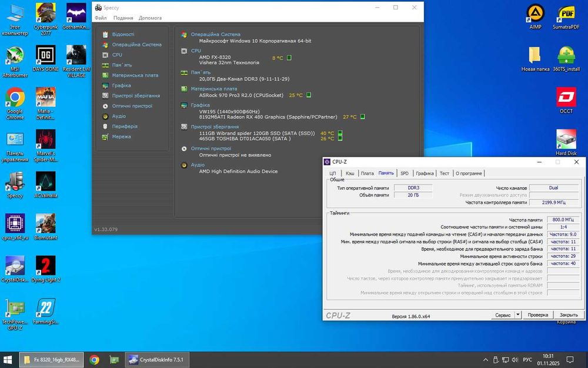588x368 pixels.
Task: Switch to Кэш tab in CPU-Z
Action: point(349,173)
